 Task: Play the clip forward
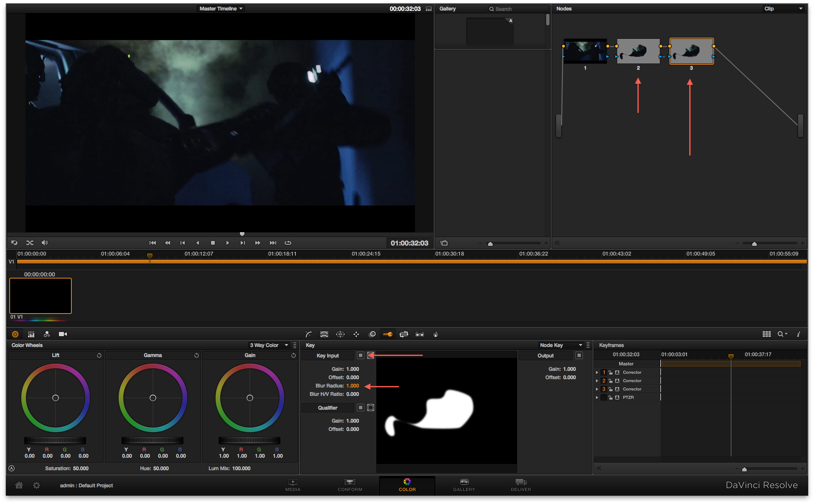[227, 243]
